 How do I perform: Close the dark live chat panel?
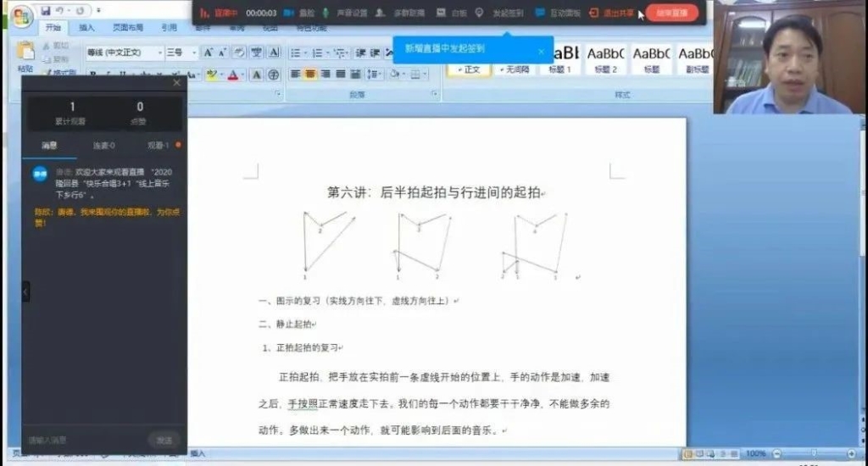pyautogui.click(x=176, y=82)
